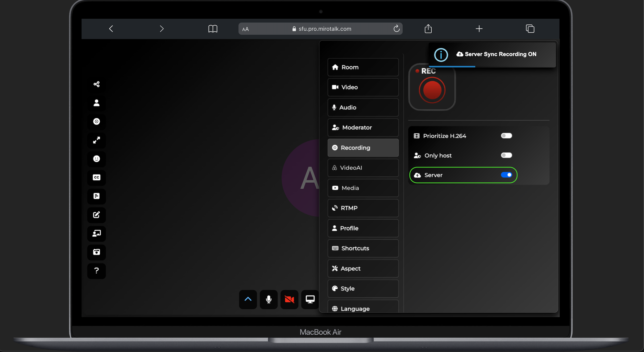Enable the Prioritize H.264 switch
The height and width of the screenshot is (352, 644).
[x=506, y=136]
